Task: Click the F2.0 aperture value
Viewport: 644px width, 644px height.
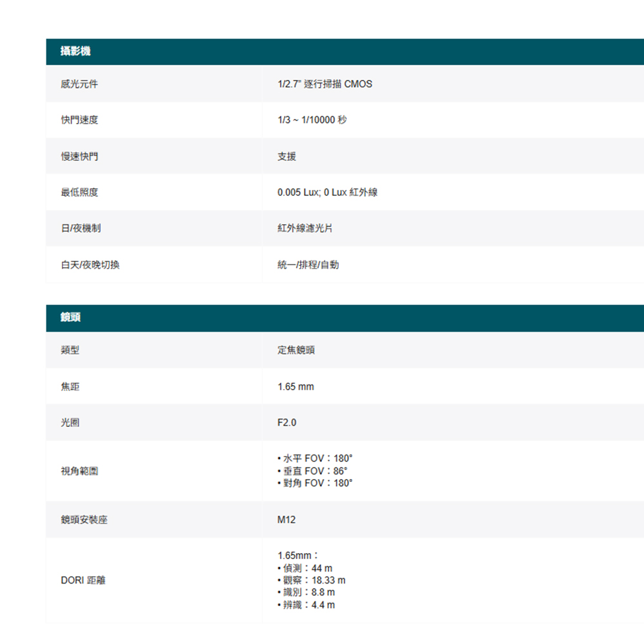Action: click(287, 422)
